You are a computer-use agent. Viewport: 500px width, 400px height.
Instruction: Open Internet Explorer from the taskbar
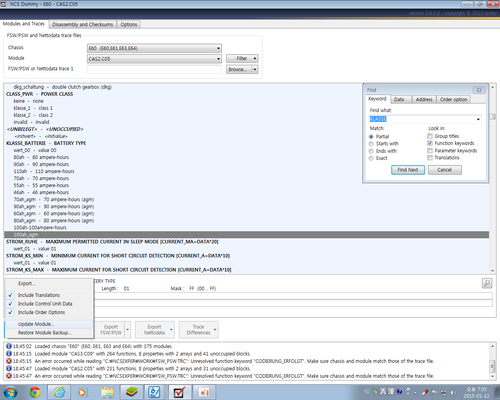click(58, 392)
